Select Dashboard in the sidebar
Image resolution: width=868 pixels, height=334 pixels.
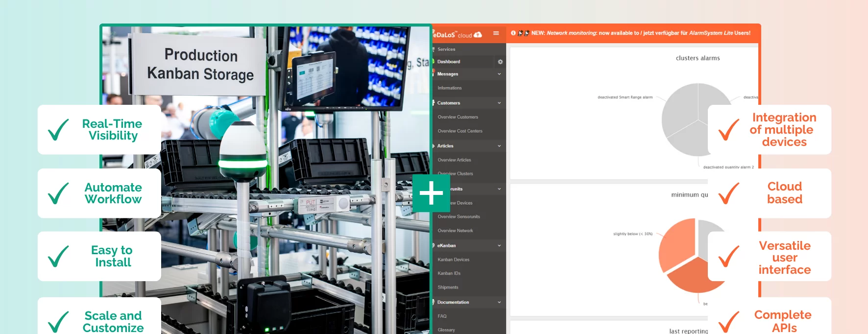point(449,62)
